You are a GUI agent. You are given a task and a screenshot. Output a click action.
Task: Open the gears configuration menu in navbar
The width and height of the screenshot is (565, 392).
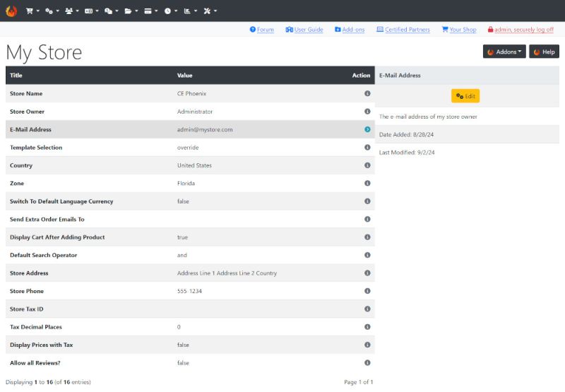tap(52, 11)
